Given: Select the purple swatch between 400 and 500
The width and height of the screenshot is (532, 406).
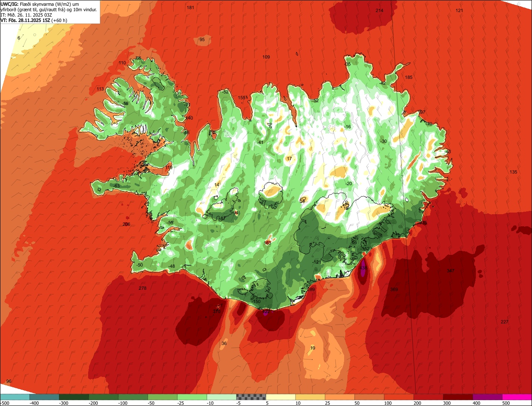Looking at the screenshot, I should pyautogui.click(x=487, y=397).
